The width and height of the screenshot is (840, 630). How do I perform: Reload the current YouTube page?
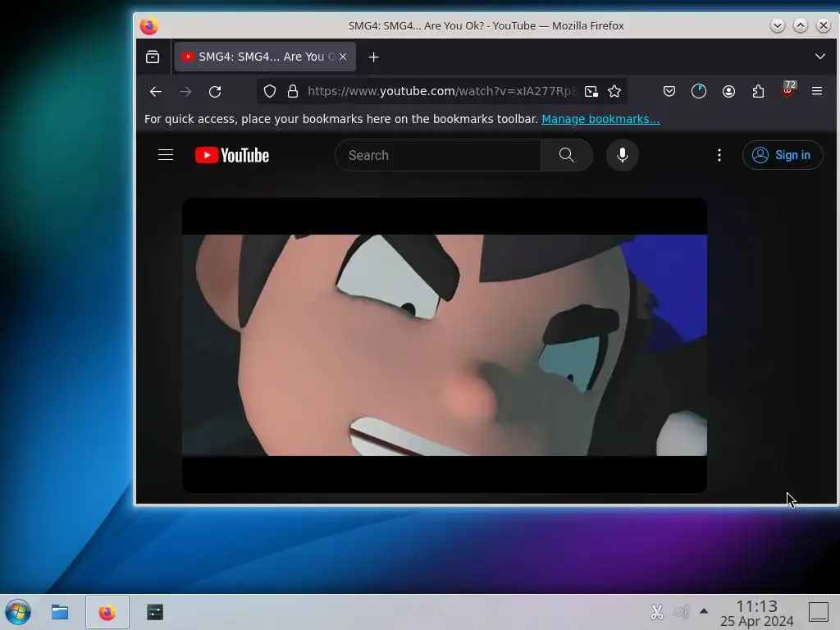[x=215, y=92]
